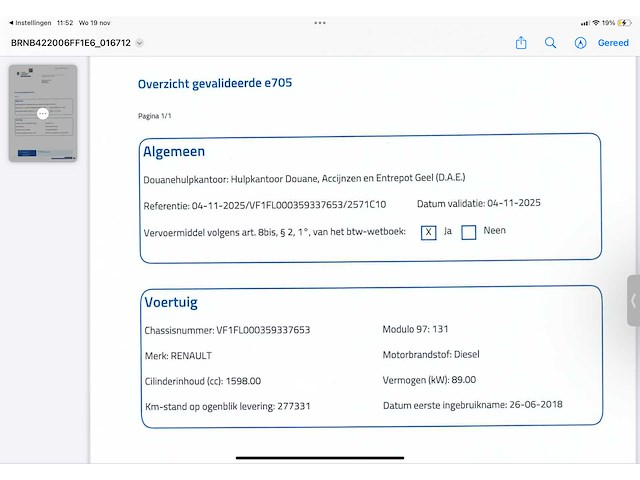Toggle the checked "Ja" checkbox

click(x=429, y=232)
